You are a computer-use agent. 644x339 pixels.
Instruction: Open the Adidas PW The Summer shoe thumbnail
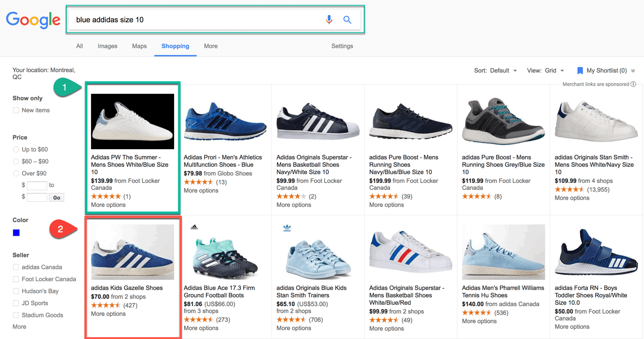click(x=132, y=121)
